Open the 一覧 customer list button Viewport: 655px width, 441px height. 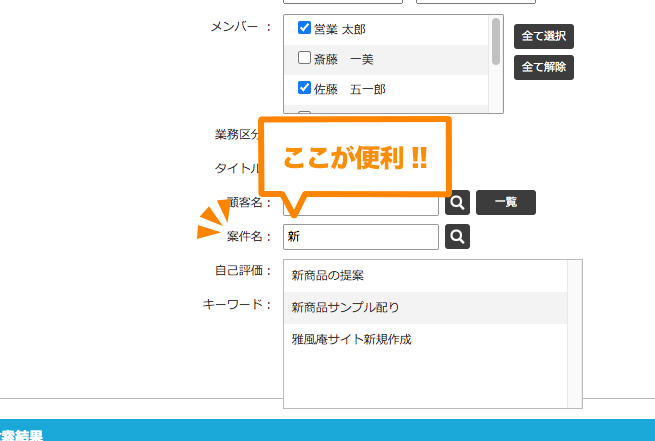(x=505, y=203)
